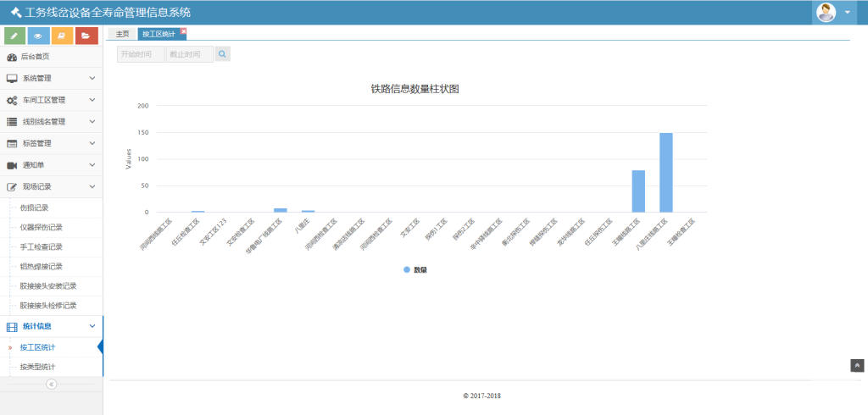Click the green pencil shortcut button
The width and height of the screenshot is (868, 415).
coord(15,36)
